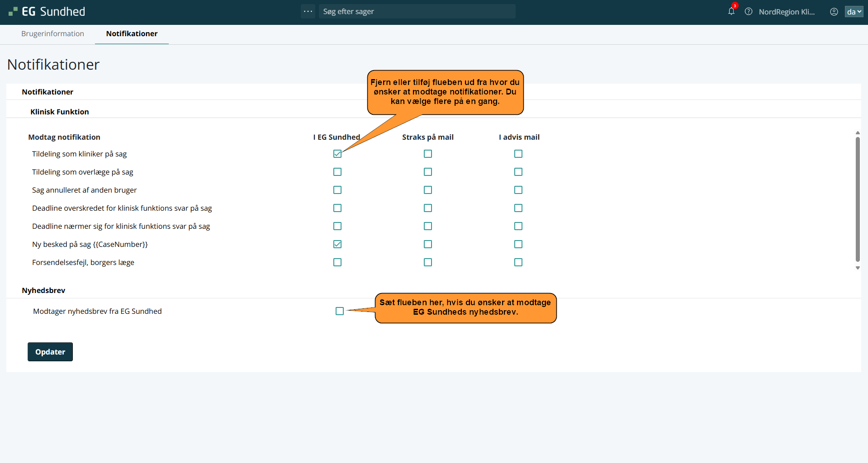This screenshot has height=463, width=868.
Task: Open the user profile icon
Action: [x=834, y=12]
